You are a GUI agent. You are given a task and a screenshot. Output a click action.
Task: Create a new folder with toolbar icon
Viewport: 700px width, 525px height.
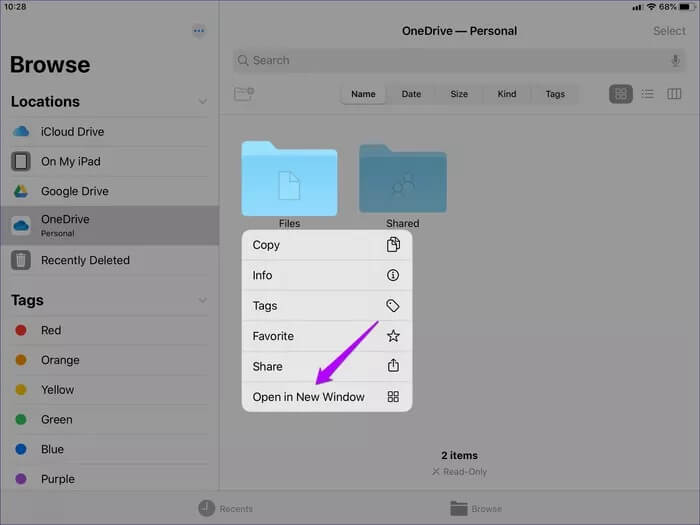[x=244, y=94]
